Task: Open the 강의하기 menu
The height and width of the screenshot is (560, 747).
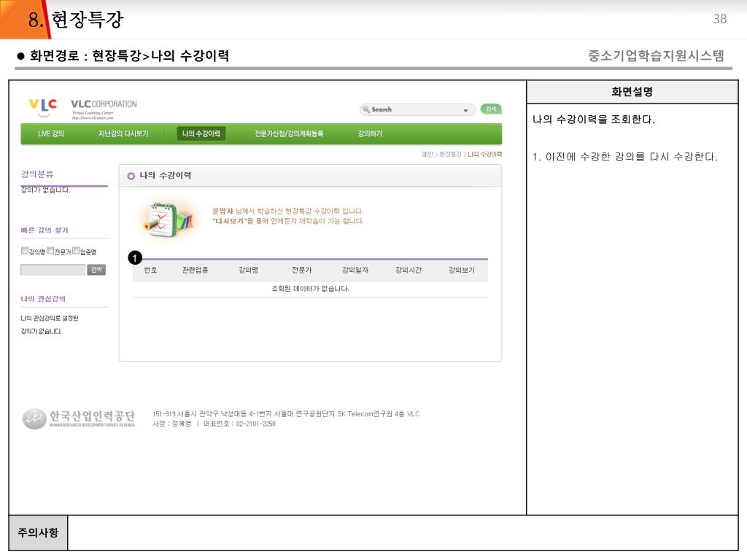Action: [x=370, y=134]
